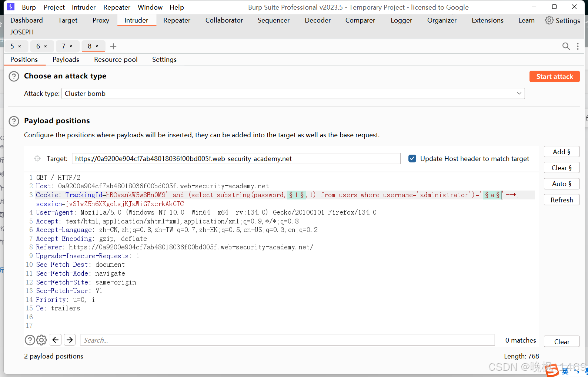Switch to the Organizer tab

(442, 20)
